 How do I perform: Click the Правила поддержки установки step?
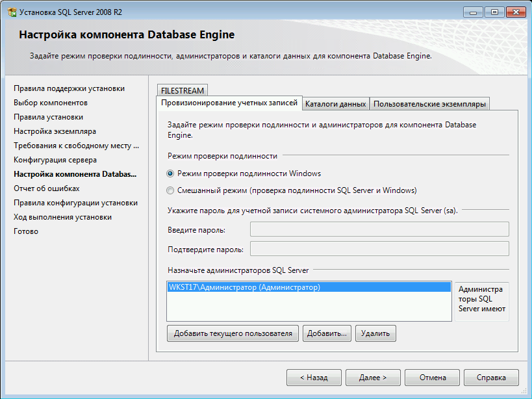click(x=70, y=88)
